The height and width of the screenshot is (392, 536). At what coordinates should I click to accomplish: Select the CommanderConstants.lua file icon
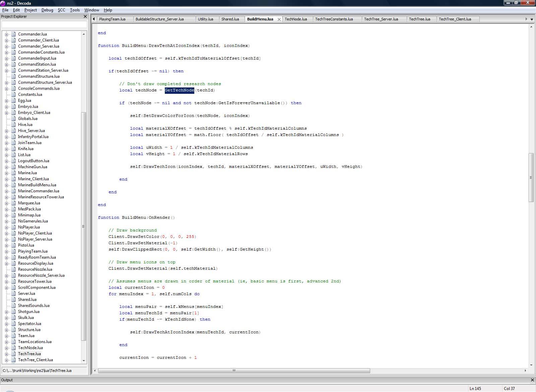(13, 52)
